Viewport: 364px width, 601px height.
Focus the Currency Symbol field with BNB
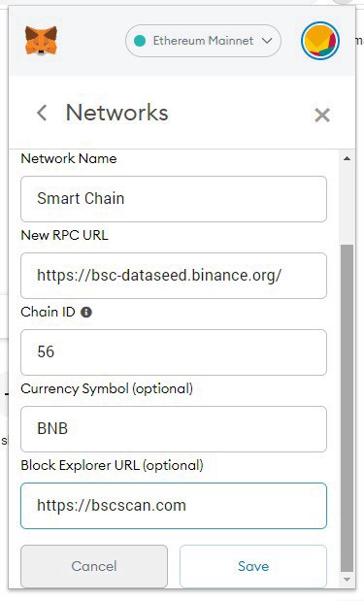click(x=174, y=429)
